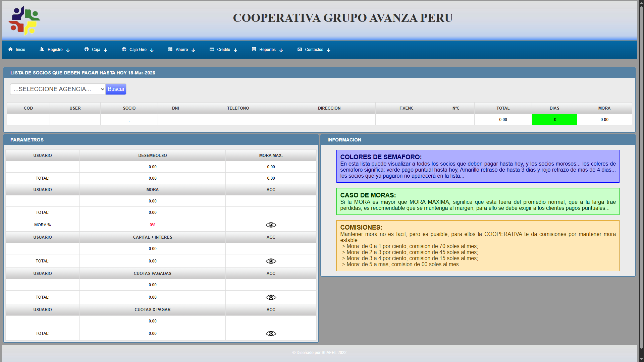Click the envelope icon beside Contactos

(x=300, y=49)
